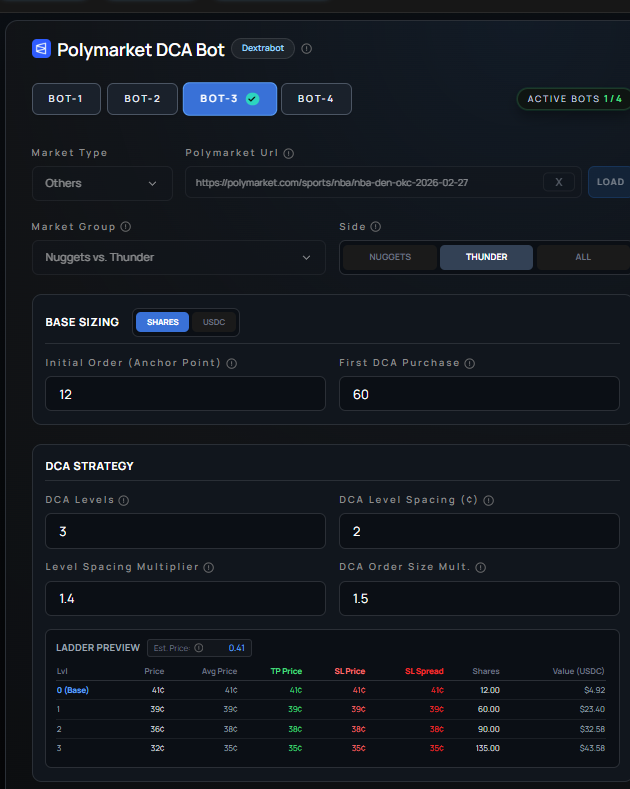Click the chevron arrow in Market Type dropdown
This screenshot has height=789, width=630.
pos(152,184)
